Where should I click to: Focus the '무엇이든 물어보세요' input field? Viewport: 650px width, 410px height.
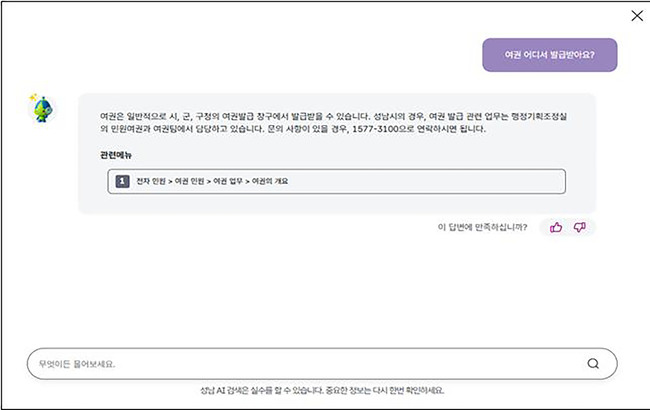(x=300, y=364)
